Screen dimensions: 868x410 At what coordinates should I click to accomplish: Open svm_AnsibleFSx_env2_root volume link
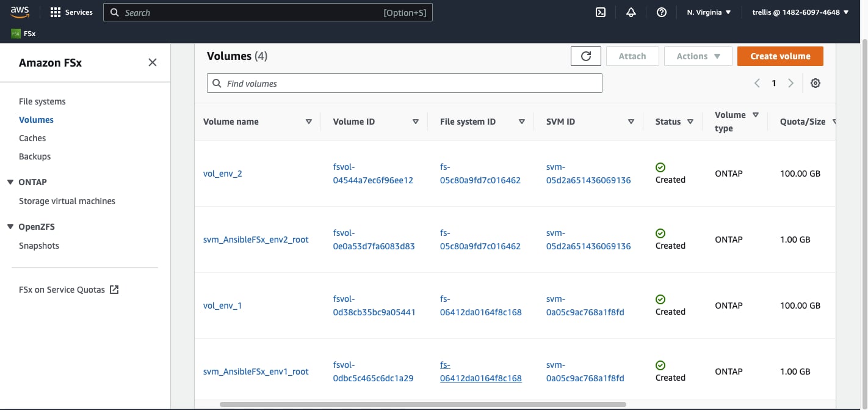[256, 240]
